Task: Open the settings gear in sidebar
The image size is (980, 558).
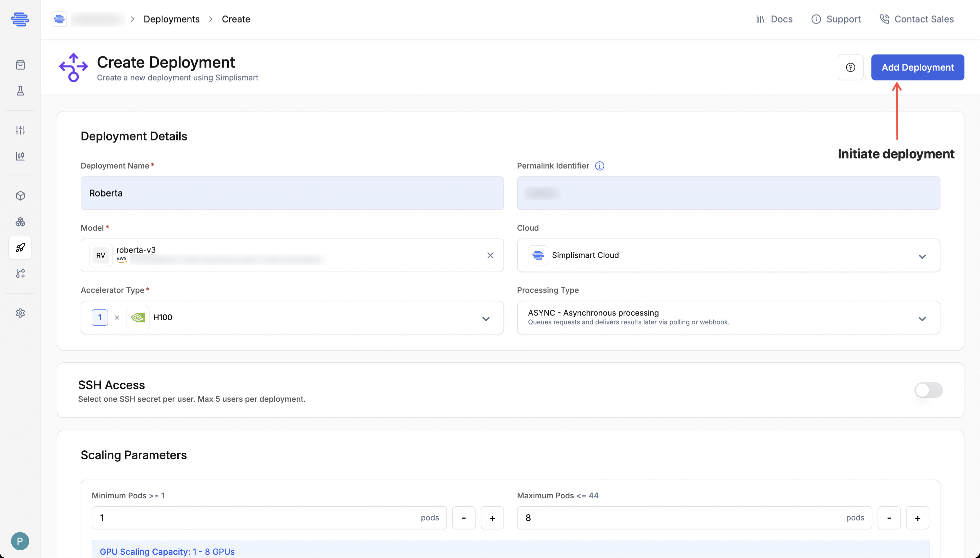Action: [x=20, y=313]
